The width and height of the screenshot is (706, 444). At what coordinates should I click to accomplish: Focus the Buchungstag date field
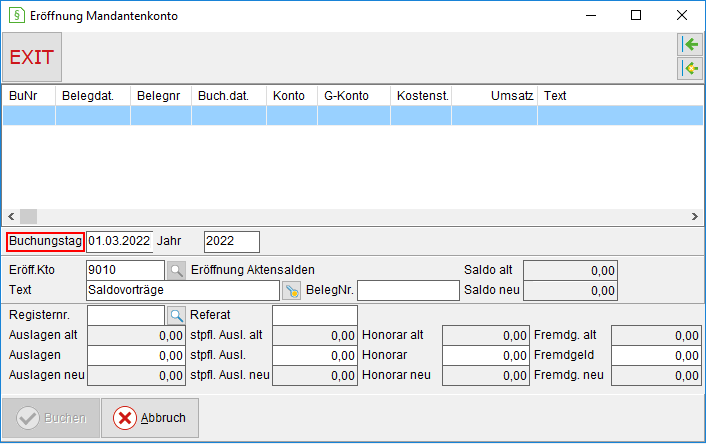coord(119,241)
